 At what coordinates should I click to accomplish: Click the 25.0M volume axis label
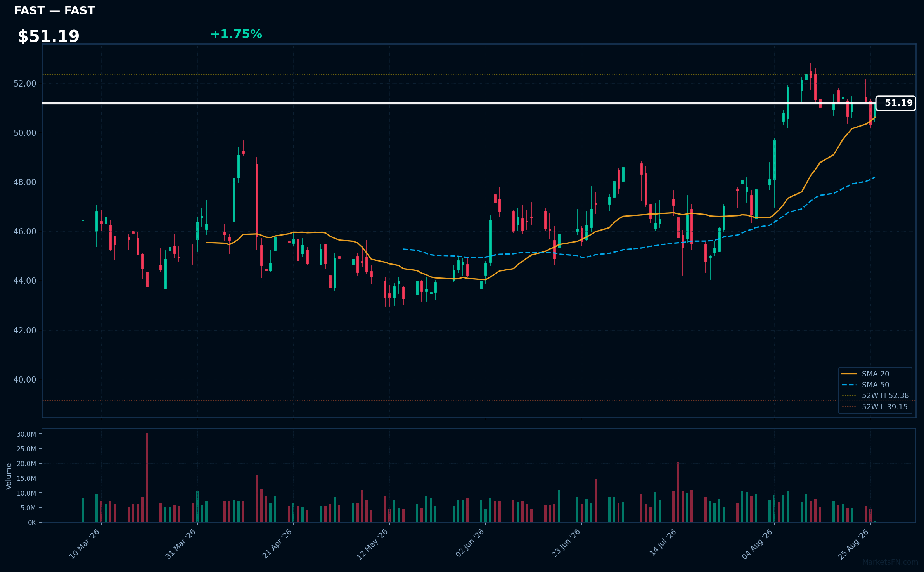tap(26, 449)
